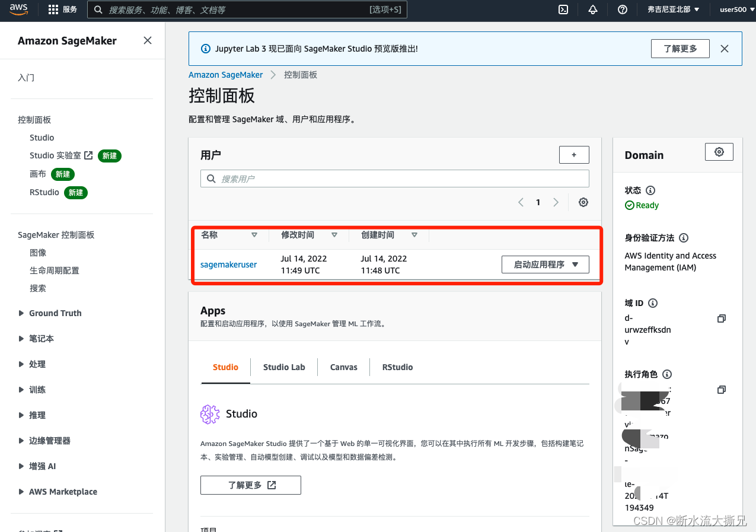Viewport: 756px width, 532px height.
Task: Click the add user plus button
Action: coord(574,155)
